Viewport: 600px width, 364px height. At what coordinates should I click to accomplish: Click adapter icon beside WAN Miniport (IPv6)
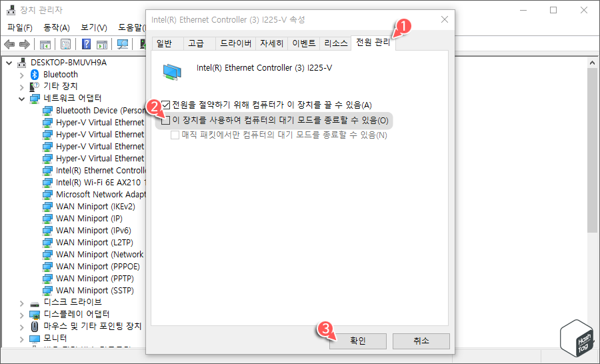click(x=47, y=231)
